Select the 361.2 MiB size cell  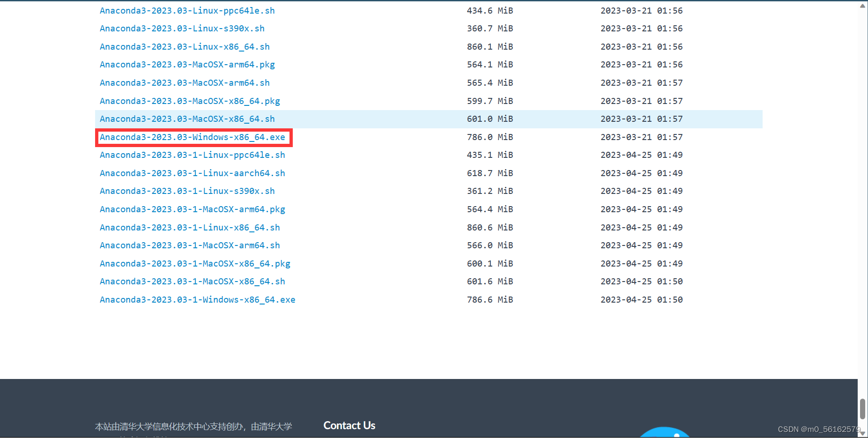pyautogui.click(x=490, y=191)
